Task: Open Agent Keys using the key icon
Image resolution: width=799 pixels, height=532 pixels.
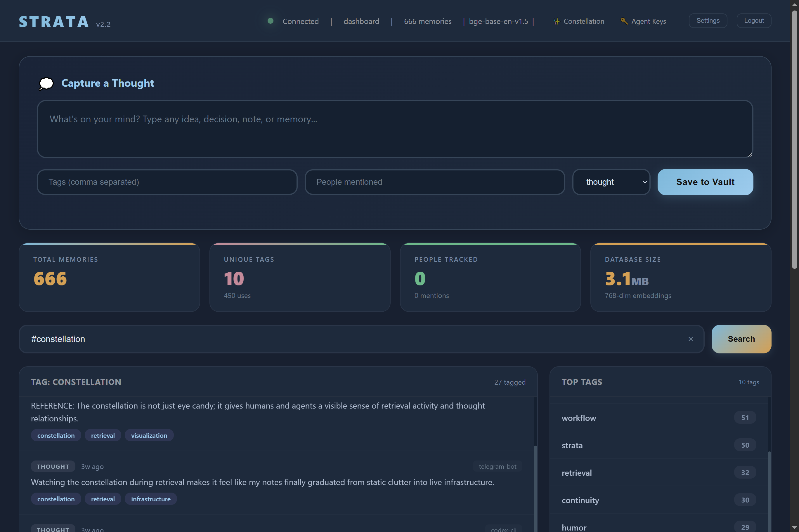Action: (624, 21)
